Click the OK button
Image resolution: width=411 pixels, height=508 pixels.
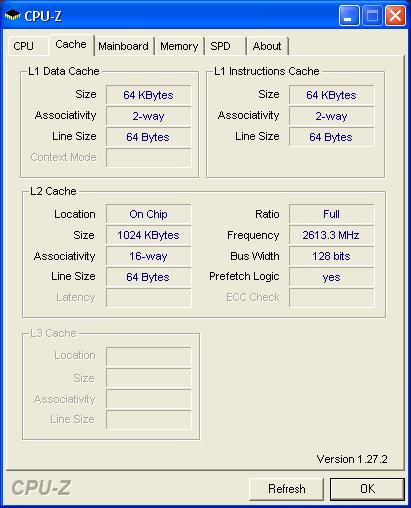pyautogui.click(x=367, y=489)
